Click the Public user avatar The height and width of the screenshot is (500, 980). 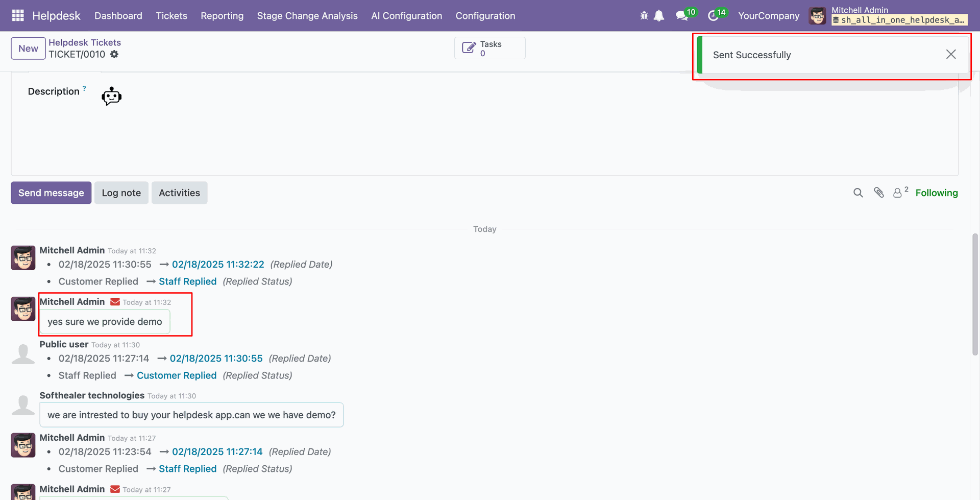coord(23,353)
